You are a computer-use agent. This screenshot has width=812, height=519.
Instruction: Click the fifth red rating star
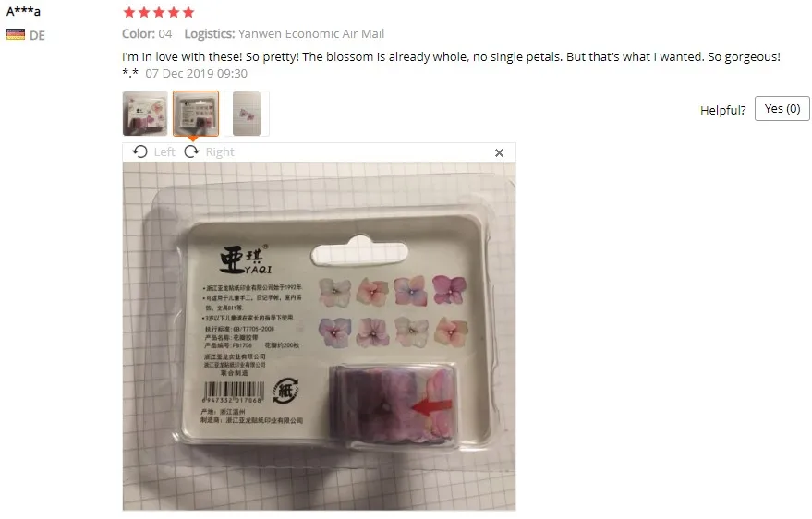[x=188, y=12]
